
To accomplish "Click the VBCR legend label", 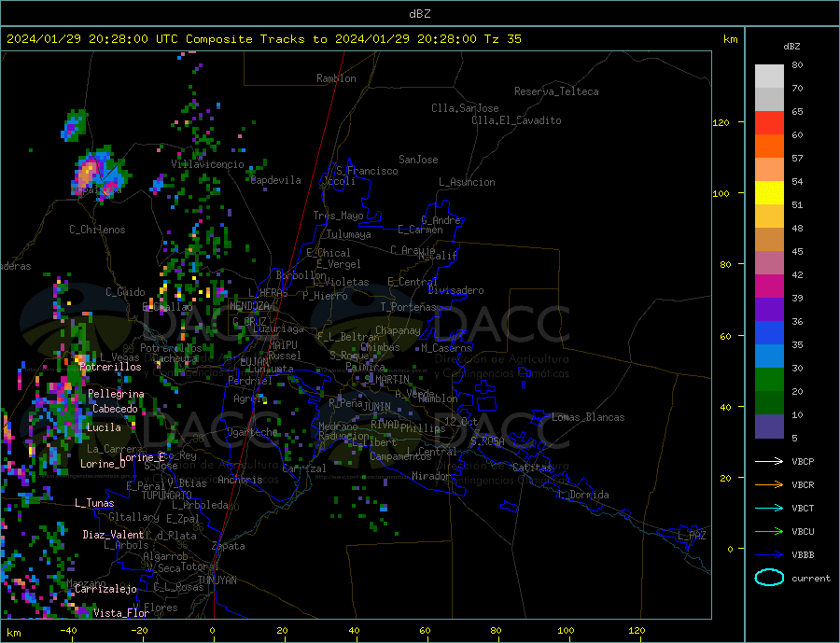I will tap(803, 485).
